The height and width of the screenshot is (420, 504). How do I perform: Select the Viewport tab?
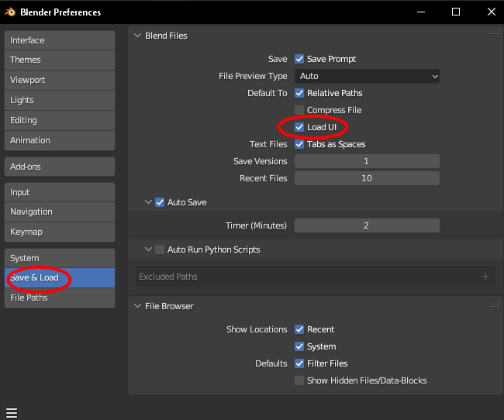(60, 80)
